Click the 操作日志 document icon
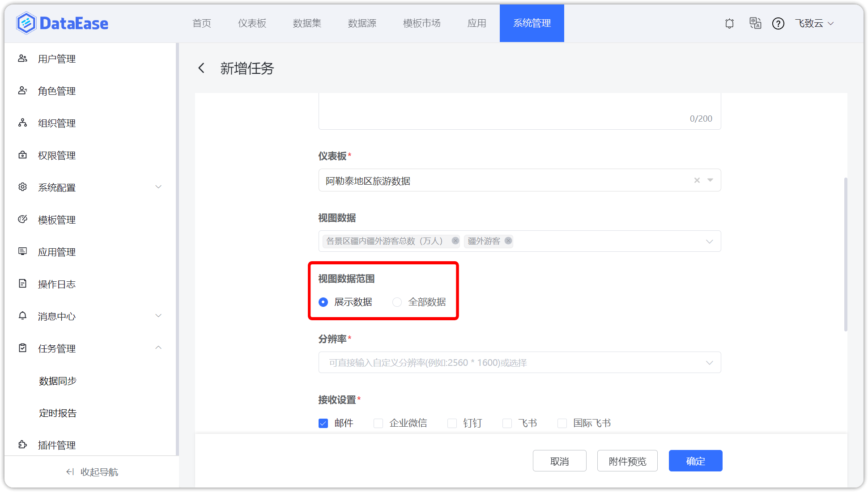 pyautogui.click(x=22, y=284)
